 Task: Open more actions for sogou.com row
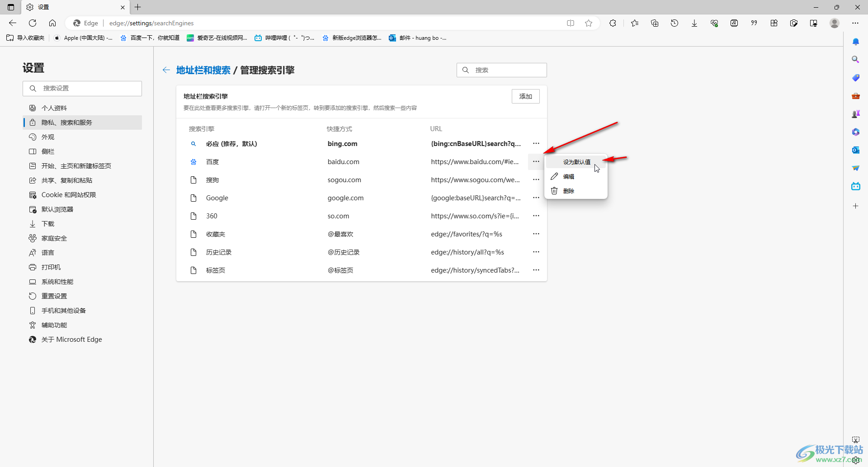coord(536,179)
